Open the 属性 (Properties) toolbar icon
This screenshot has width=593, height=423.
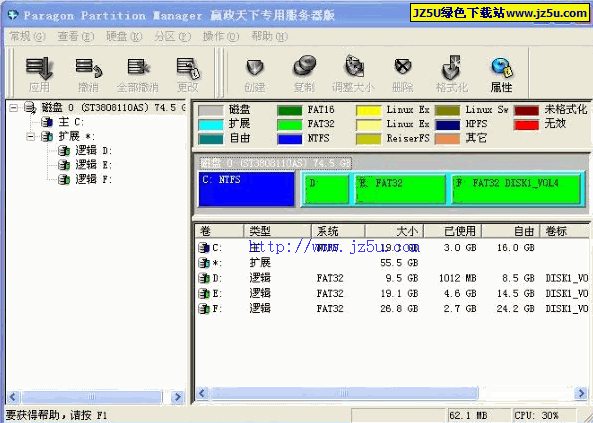(501, 67)
